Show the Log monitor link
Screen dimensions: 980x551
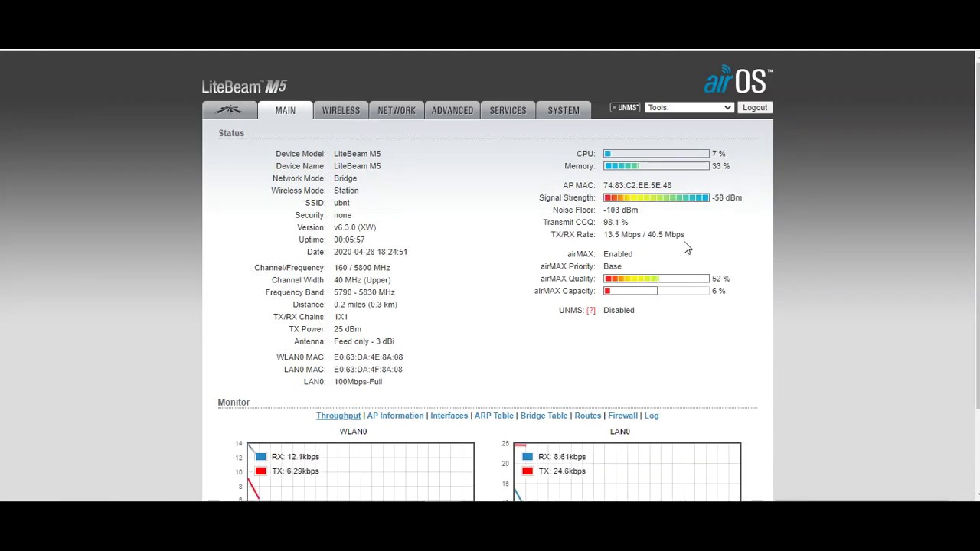tap(652, 416)
